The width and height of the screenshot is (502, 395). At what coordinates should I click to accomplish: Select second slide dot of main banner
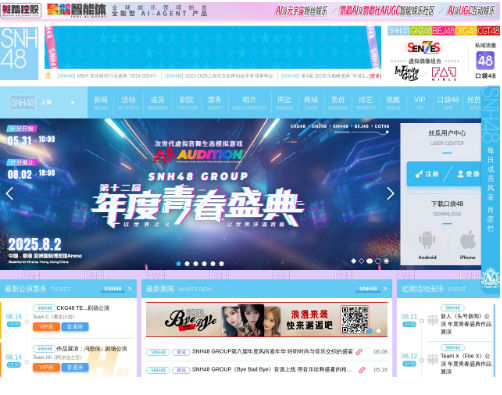click(187, 264)
